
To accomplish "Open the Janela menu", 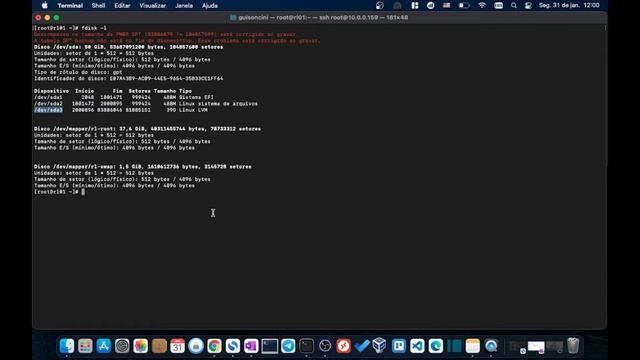I will pos(184,6).
